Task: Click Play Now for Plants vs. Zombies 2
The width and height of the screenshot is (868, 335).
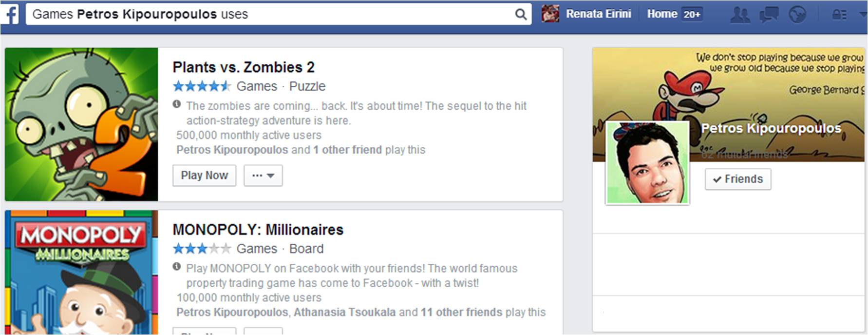Action: tap(204, 176)
